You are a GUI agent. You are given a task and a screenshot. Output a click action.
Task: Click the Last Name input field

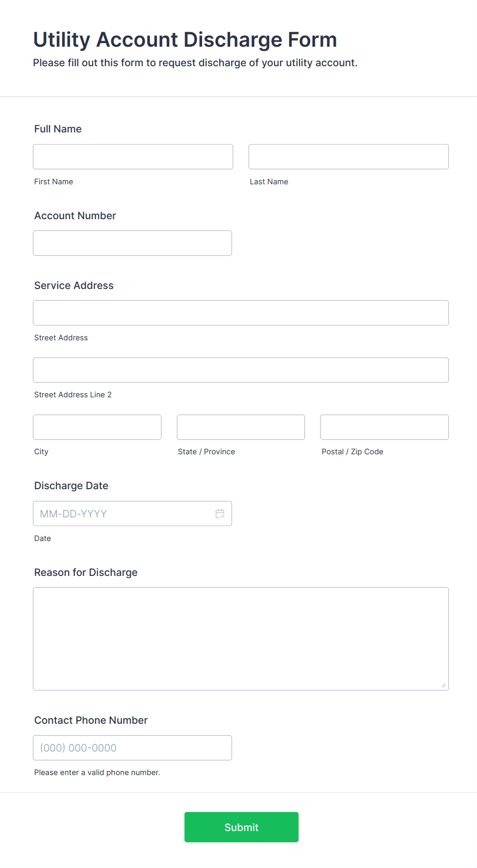(x=349, y=157)
